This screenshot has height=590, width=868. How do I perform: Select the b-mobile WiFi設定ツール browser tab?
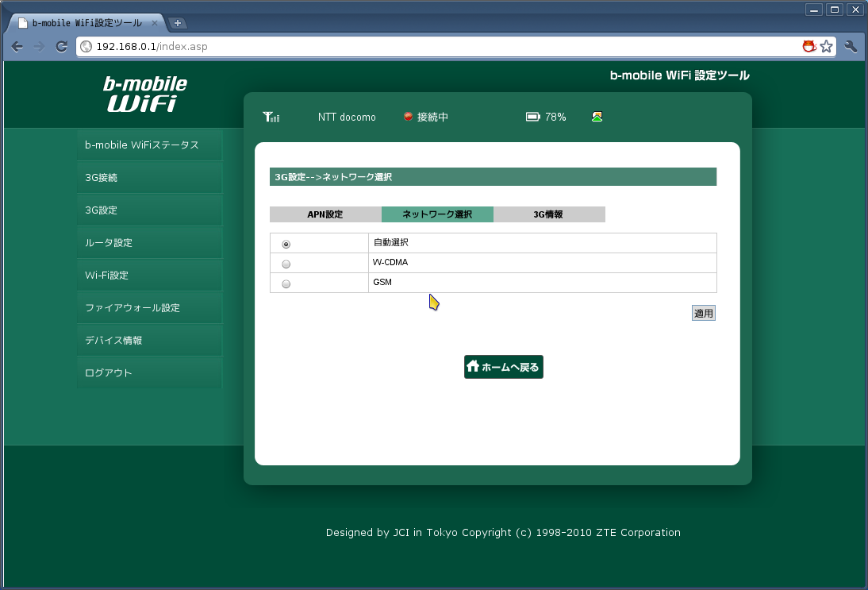[x=86, y=23]
